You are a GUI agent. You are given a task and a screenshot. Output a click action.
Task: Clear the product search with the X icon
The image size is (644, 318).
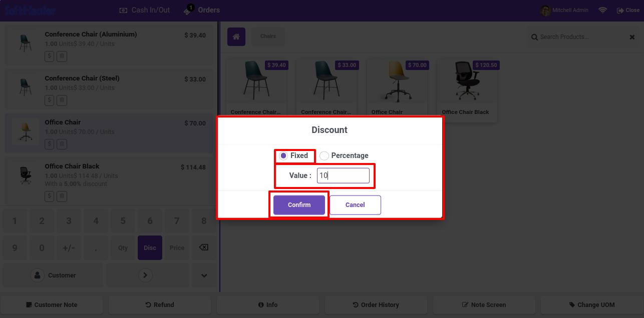[632, 37]
